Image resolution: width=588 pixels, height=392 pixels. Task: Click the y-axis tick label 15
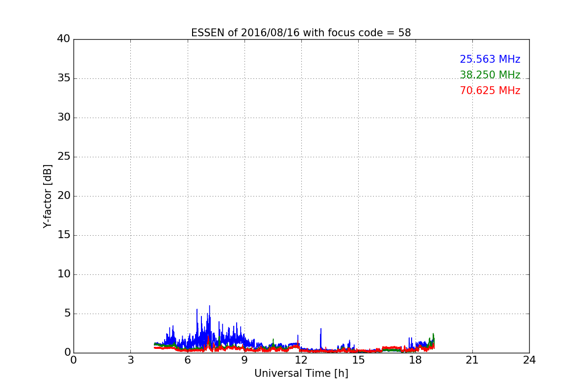64,235
